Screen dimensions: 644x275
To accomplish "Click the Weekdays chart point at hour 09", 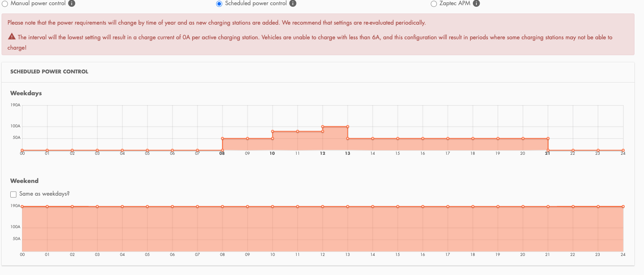I will pos(247,138).
